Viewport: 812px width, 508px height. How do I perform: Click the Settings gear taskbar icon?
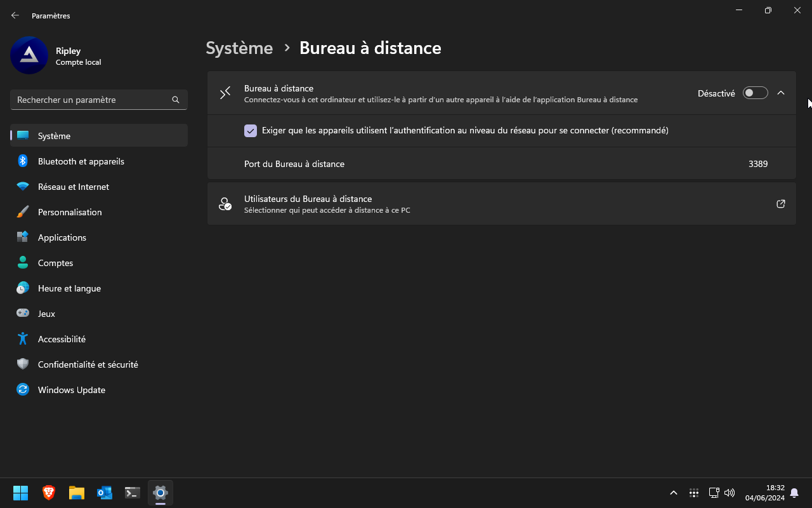coord(160,493)
